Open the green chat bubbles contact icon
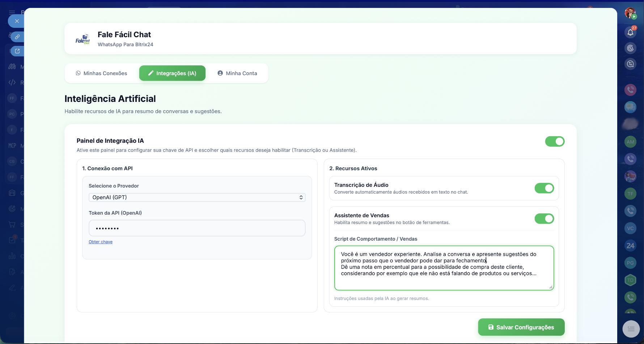Viewport: 644px width, 344px height. pyautogui.click(x=630, y=107)
